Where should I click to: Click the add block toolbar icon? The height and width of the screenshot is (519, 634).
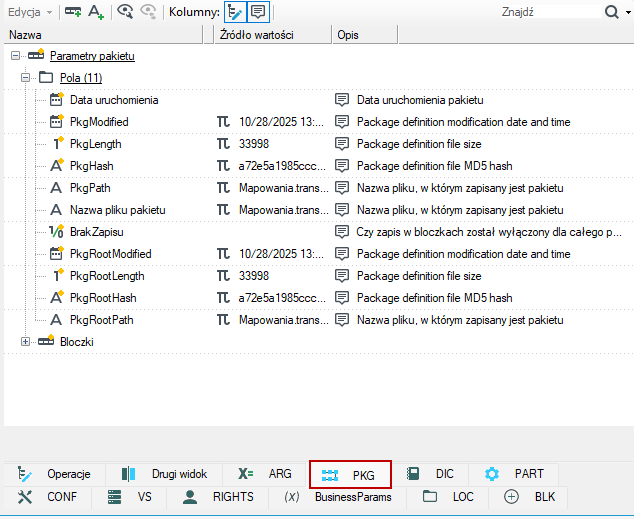73,12
